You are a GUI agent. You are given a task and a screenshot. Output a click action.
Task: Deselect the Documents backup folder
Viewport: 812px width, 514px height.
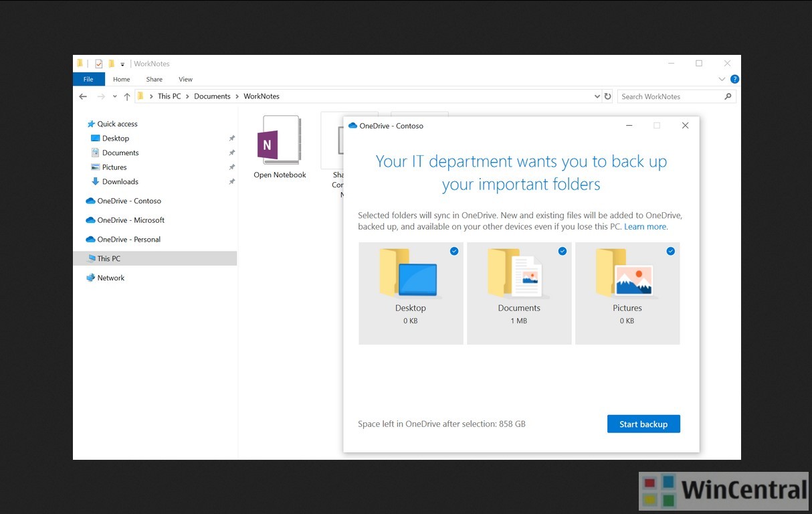(563, 251)
